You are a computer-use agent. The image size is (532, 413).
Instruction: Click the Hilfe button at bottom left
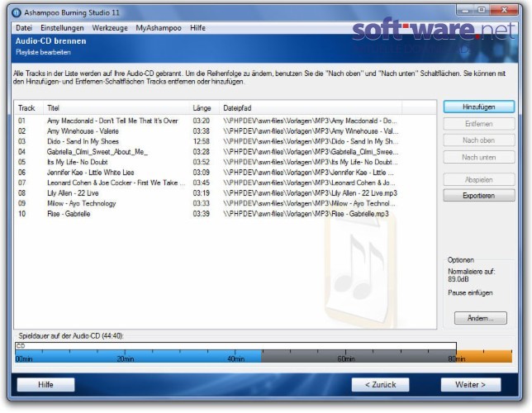(x=45, y=385)
